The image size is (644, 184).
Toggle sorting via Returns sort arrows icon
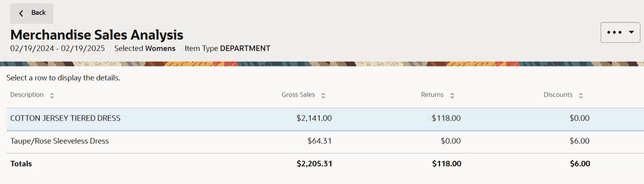pyautogui.click(x=452, y=96)
